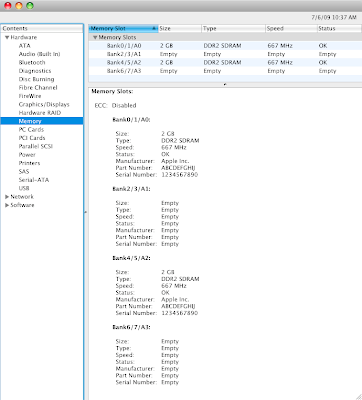Select the Bank0/1/A0 table row

pyautogui.click(x=225, y=46)
